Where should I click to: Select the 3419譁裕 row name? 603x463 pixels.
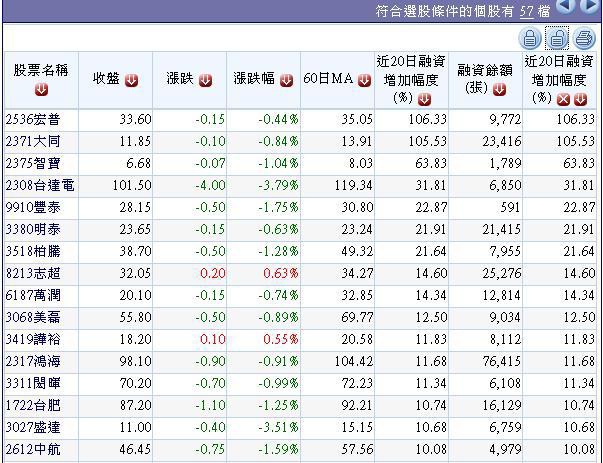tap(33, 339)
